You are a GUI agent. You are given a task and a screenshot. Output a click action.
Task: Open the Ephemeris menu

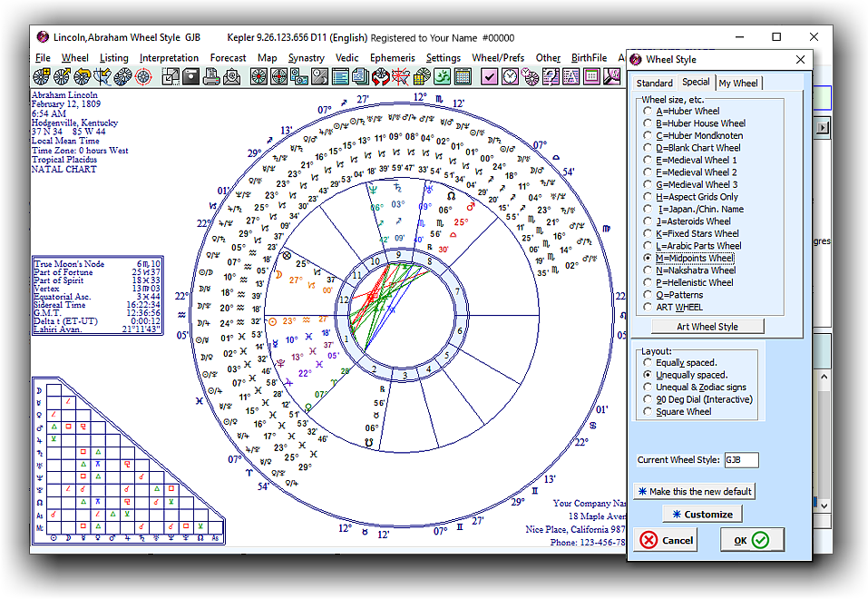(392, 58)
